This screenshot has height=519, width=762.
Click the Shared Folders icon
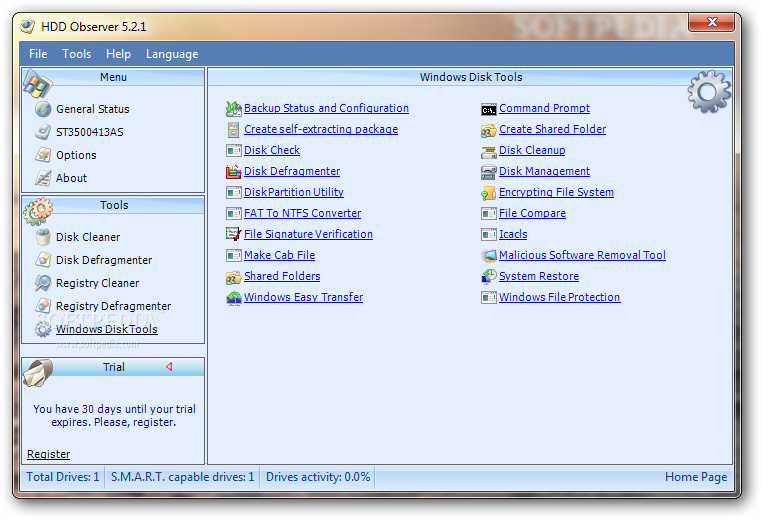pyautogui.click(x=234, y=277)
